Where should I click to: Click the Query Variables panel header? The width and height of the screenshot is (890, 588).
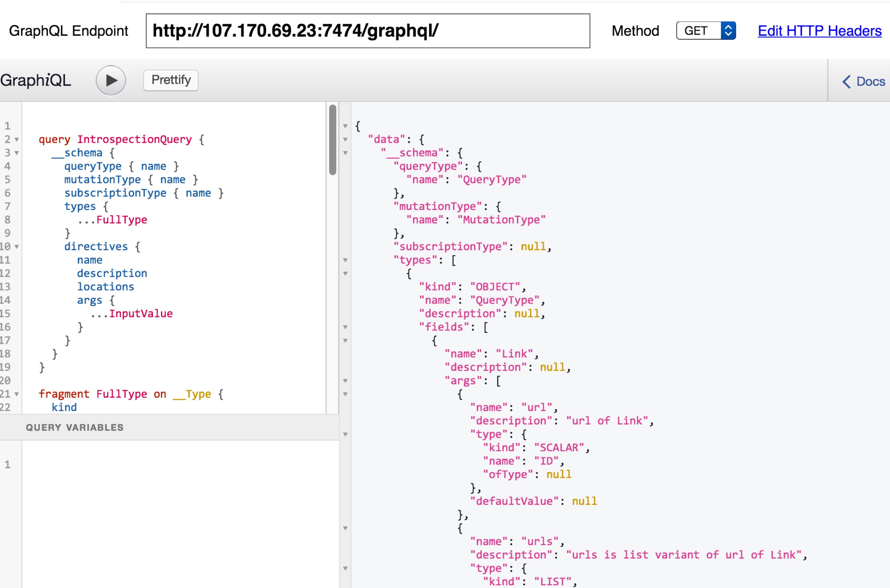tap(75, 427)
